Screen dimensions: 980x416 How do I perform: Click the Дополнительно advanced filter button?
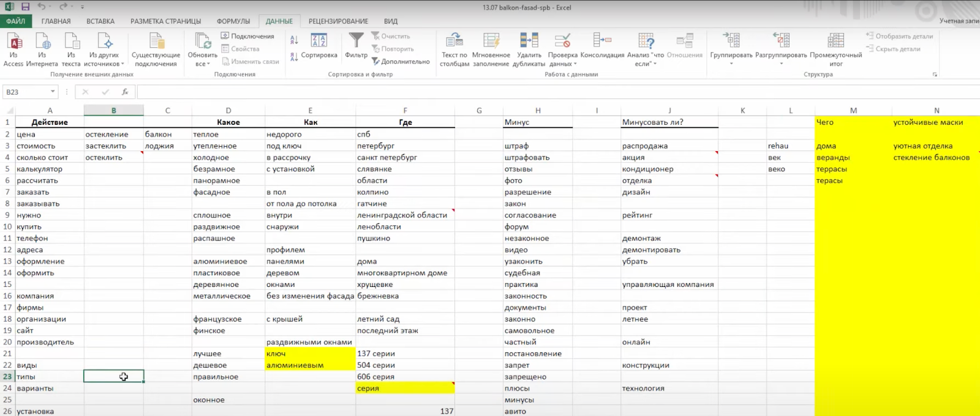click(x=401, y=61)
